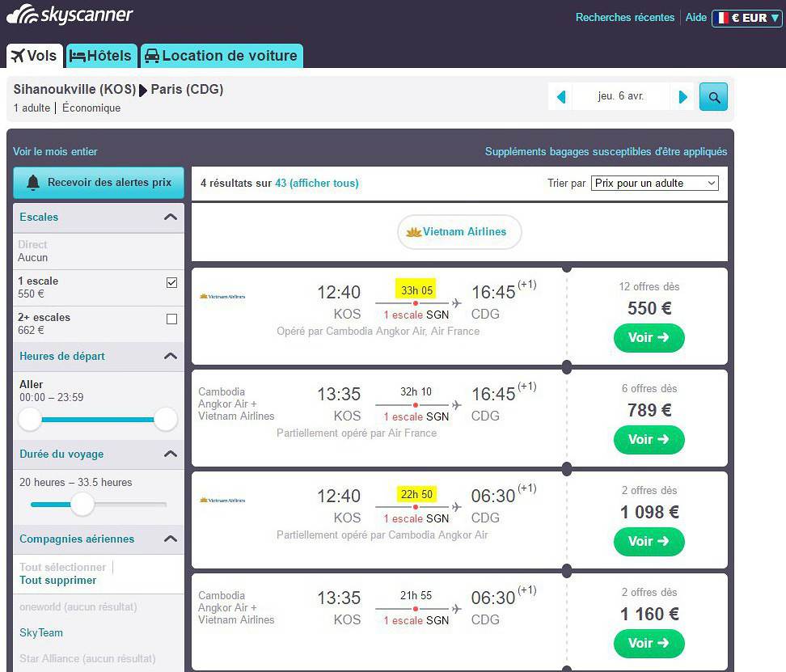This screenshot has width=786, height=672.
Task: Click the 33h 05 duration label
Action: (416, 290)
